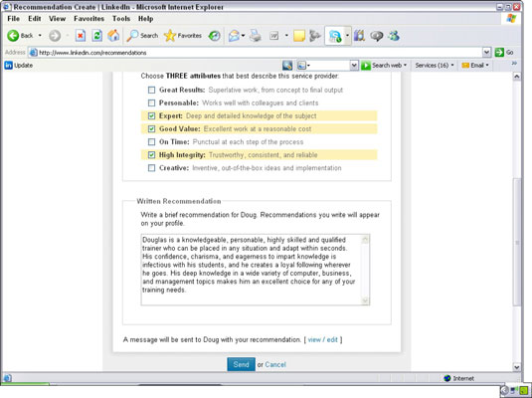532x398 pixels.
Task: Check the On Time attribute
Action: pos(152,141)
